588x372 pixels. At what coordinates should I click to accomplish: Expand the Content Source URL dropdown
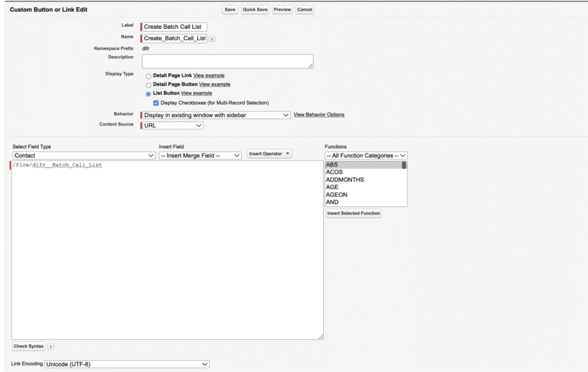click(173, 125)
